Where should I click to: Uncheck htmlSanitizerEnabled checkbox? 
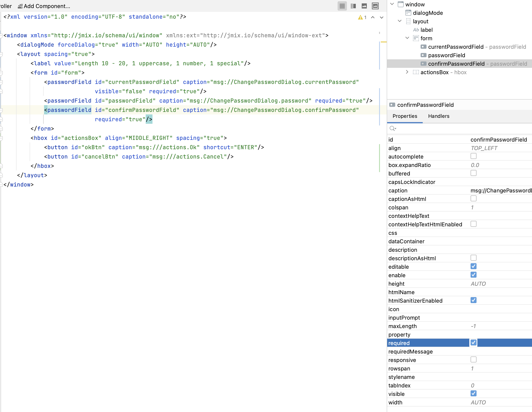tap(473, 300)
